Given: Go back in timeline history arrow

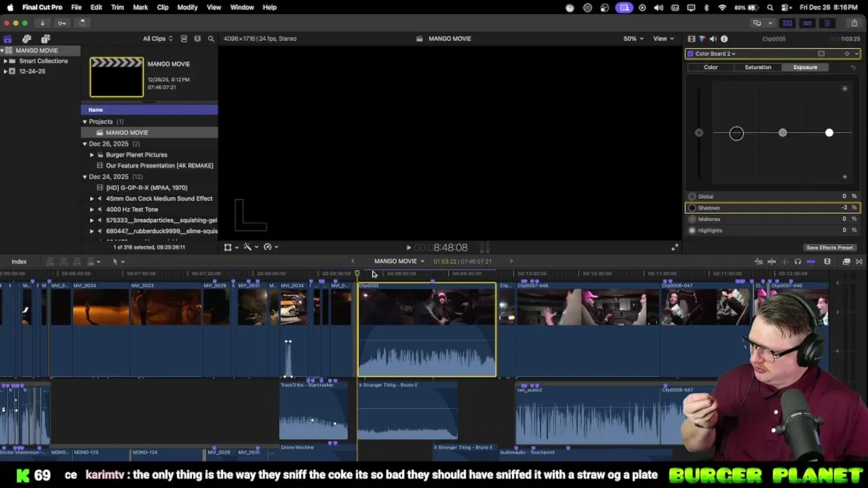Looking at the screenshot, I should (x=352, y=261).
